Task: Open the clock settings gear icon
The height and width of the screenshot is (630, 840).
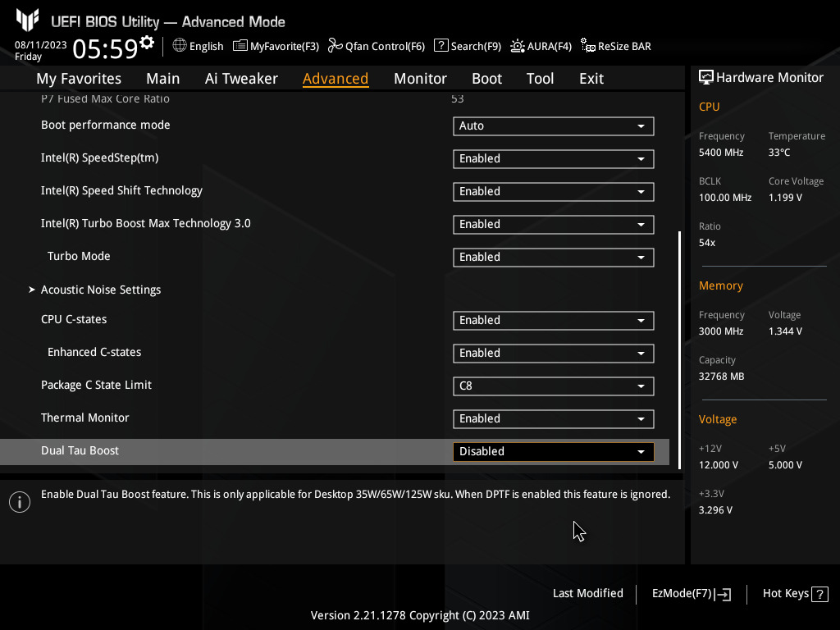Action: [x=147, y=43]
